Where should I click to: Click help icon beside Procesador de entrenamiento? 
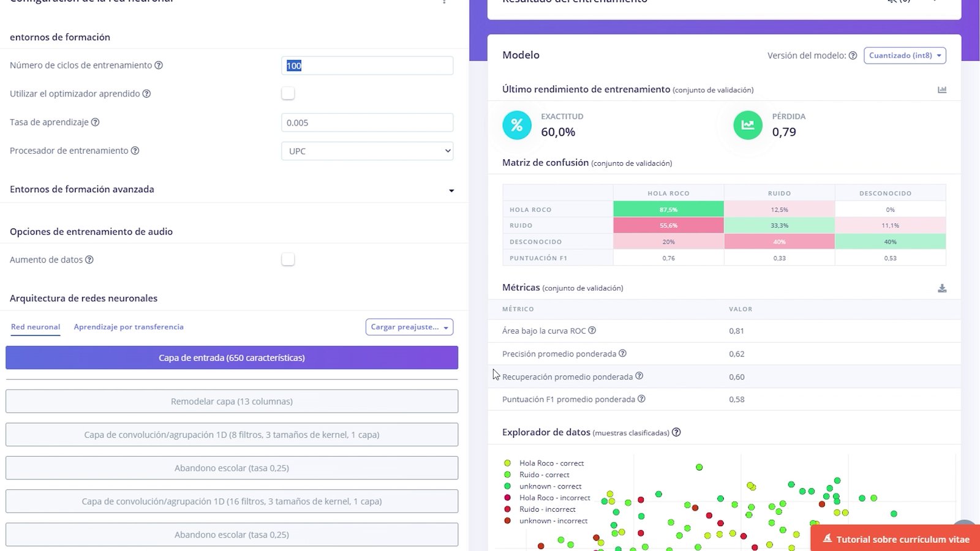(135, 151)
